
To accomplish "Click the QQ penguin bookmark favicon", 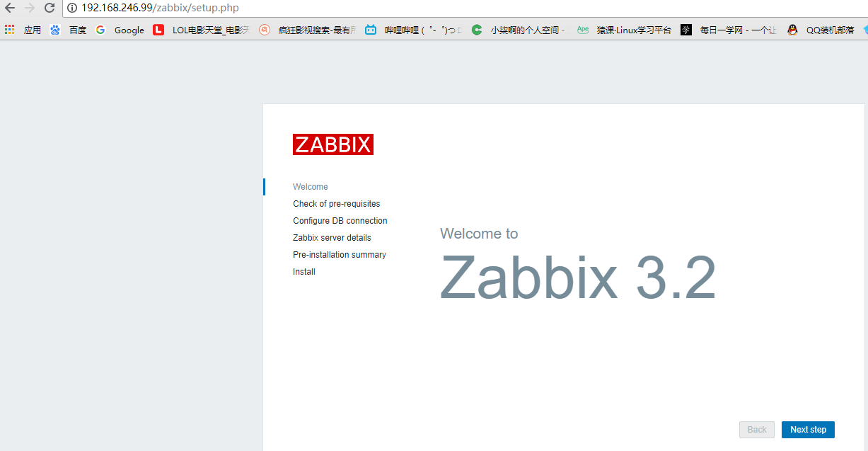I will pyautogui.click(x=792, y=30).
